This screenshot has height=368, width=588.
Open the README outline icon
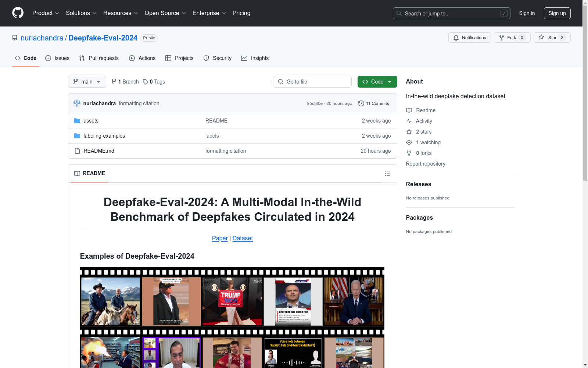click(x=387, y=174)
